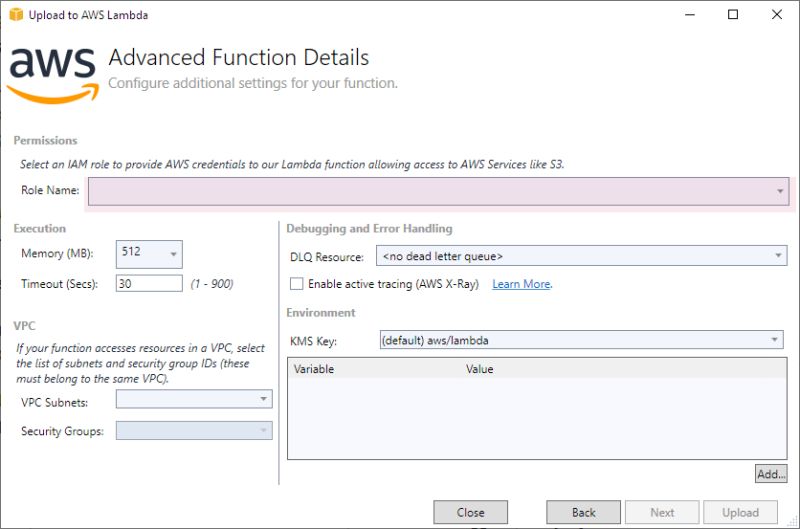The height and width of the screenshot is (529, 800).
Task: Click the Debugging and Error Handling label
Action: pos(369,229)
